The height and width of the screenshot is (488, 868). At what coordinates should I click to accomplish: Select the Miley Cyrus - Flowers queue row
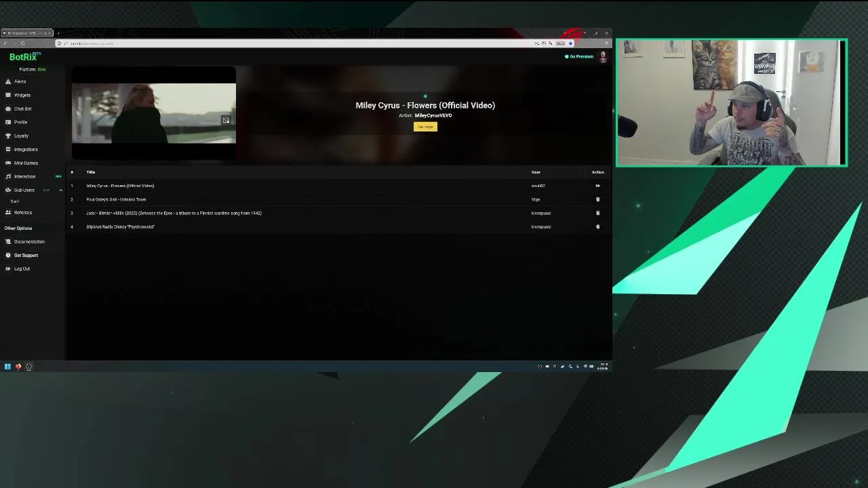point(338,186)
